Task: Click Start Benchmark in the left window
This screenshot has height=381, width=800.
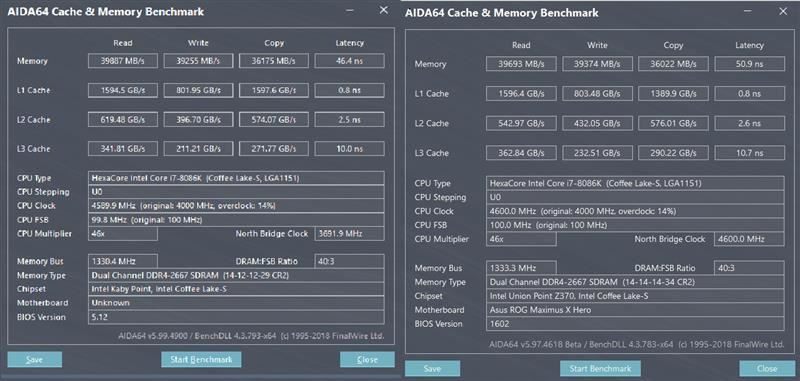Action: pyautogui.click(x=201, y=359)
